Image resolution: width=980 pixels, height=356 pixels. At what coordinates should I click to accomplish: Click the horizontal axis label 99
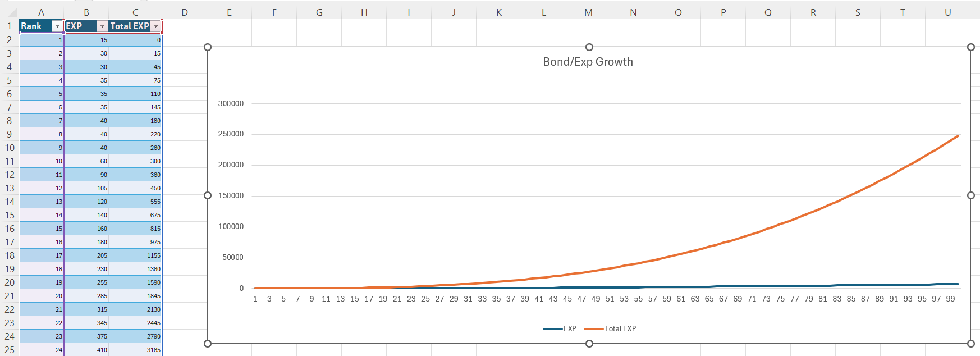click(x=950, y=299)
